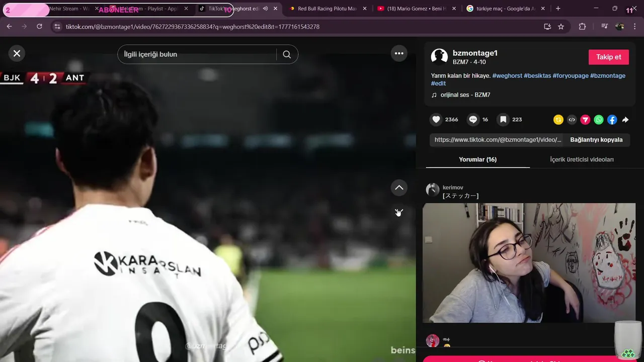
Task: Close the Red Bull Racing tab
Action: tap(365, 9)
